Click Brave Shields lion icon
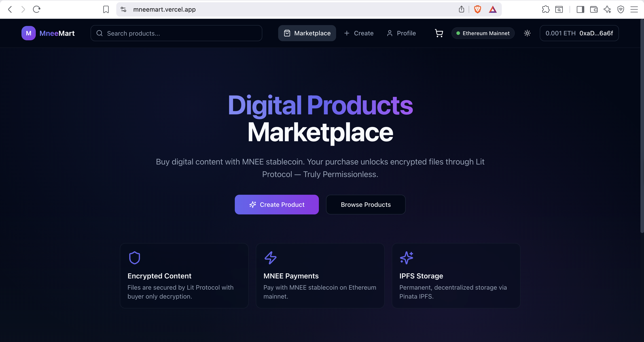This screenshot has height=342, width=644. [x=477, y=9]
